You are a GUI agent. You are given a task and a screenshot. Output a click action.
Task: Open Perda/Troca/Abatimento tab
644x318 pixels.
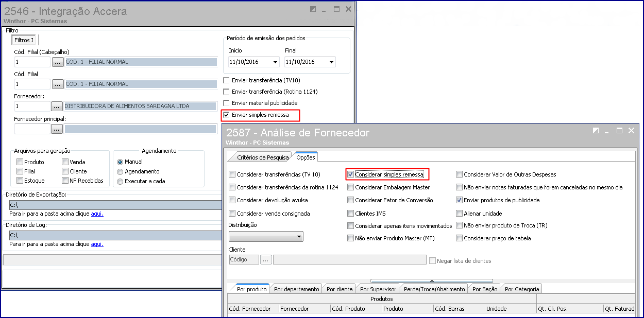(x=434, y=289)
